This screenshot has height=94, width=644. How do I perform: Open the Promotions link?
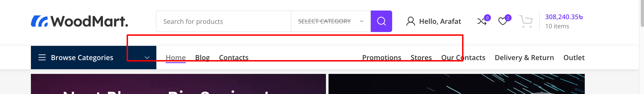(381, 58)
